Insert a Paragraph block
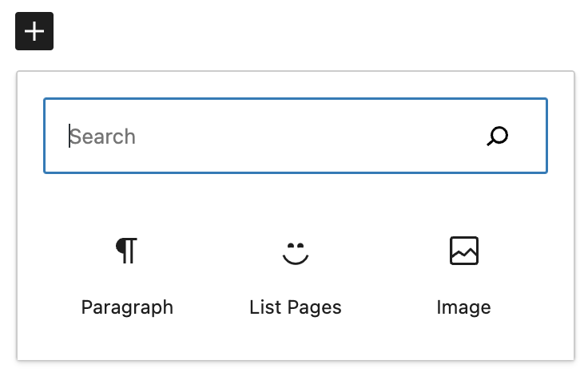Viewport: 588px width, 380px height. click(127, 277)
